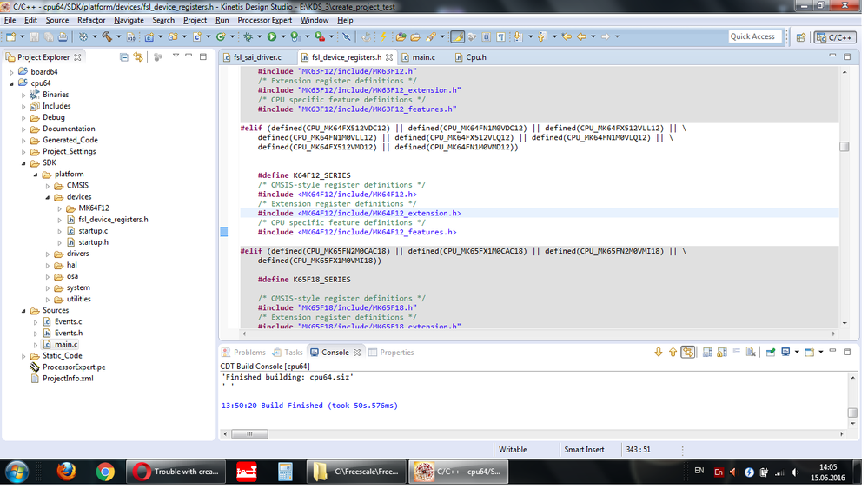The width and height of the screenshot is (868, 502).
Task: Toggle Link with Editor in Project Explorer
Action: pos(138,57)
